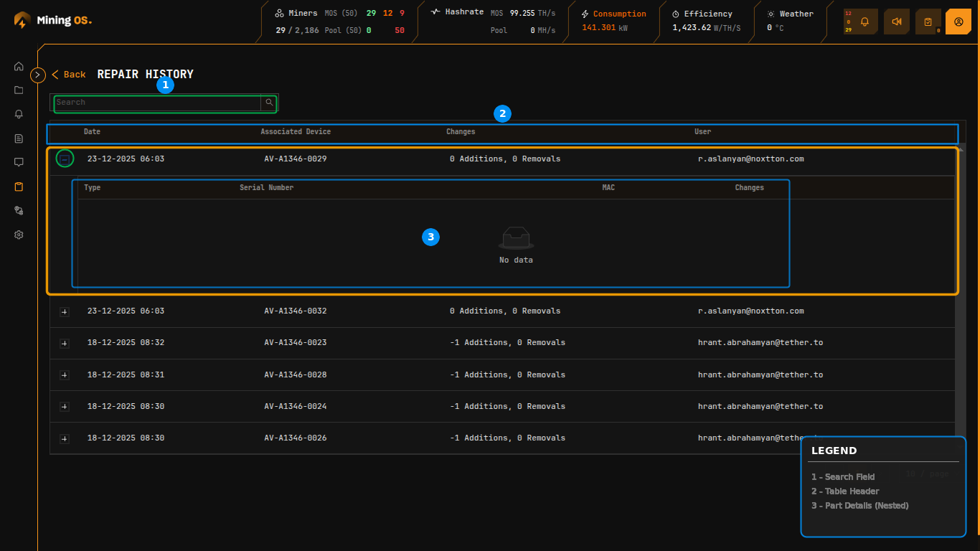
Task: Open the sidebar bell alerts icon
Action: [x=19, y=114]
